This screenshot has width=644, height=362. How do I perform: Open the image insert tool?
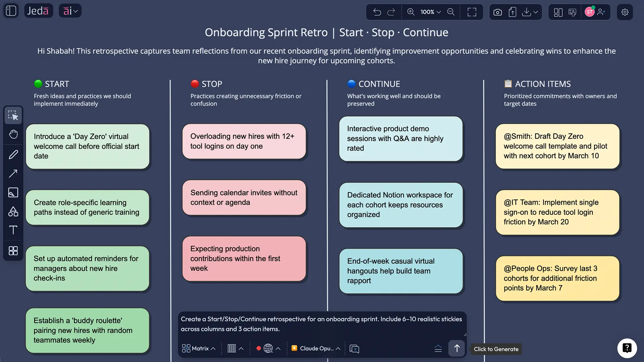[13, 192]
